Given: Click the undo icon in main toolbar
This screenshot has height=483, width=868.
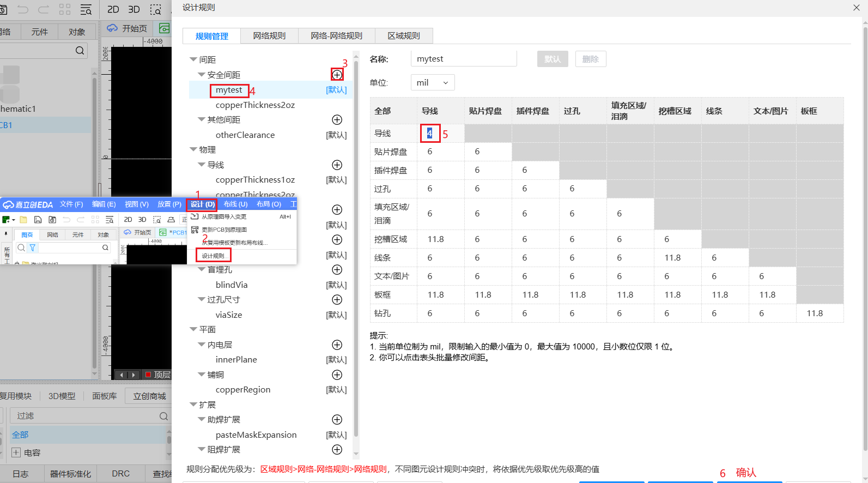Looking at the screenshot, I should click(23, 9).
